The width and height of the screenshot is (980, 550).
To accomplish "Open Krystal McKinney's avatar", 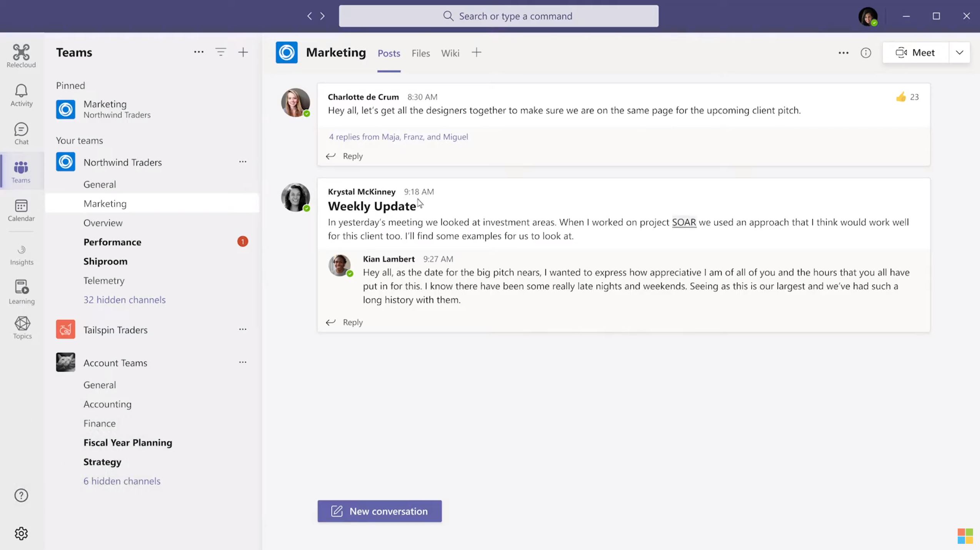I will click(295, 197).
